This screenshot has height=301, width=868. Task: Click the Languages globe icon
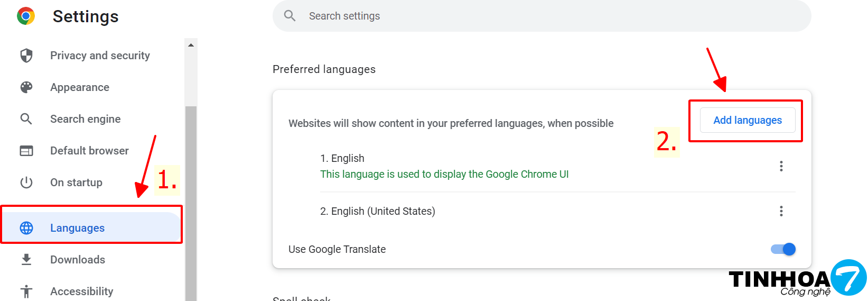click(x=26, y=228)
